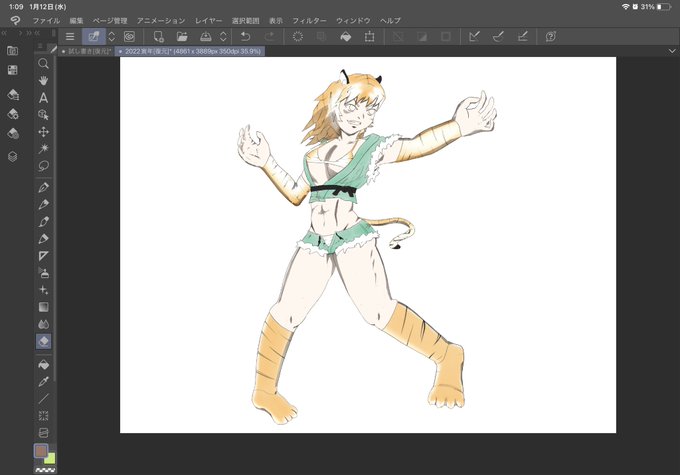Select the Fill bucket tool in the tool palette
Viewport: 680px width, 475px height.
coord(43,365)
